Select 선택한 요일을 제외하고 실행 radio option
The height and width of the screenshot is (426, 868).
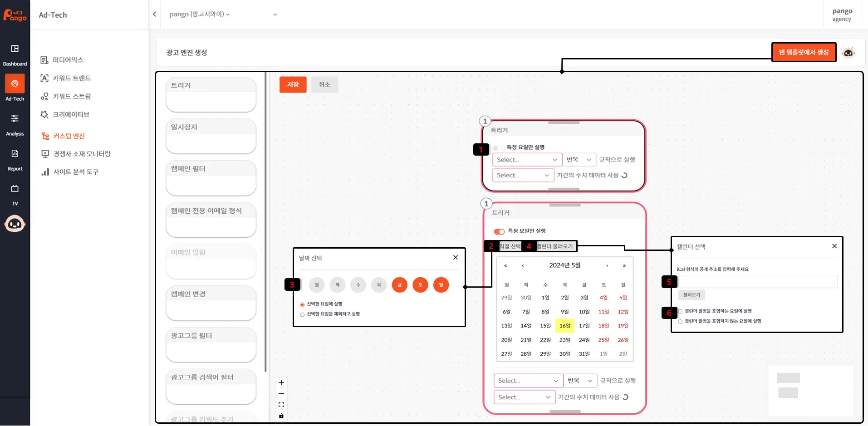[303, 314]
